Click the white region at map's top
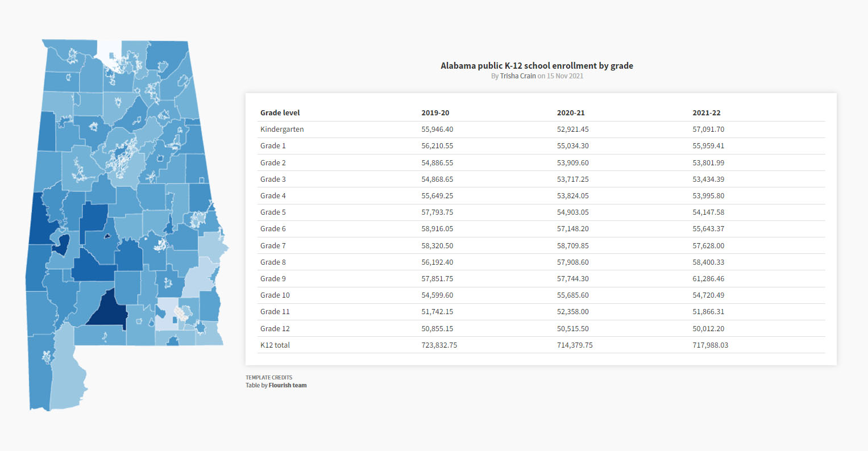The width and height of the screenshot is (868, 451). [x=109, y=49]
